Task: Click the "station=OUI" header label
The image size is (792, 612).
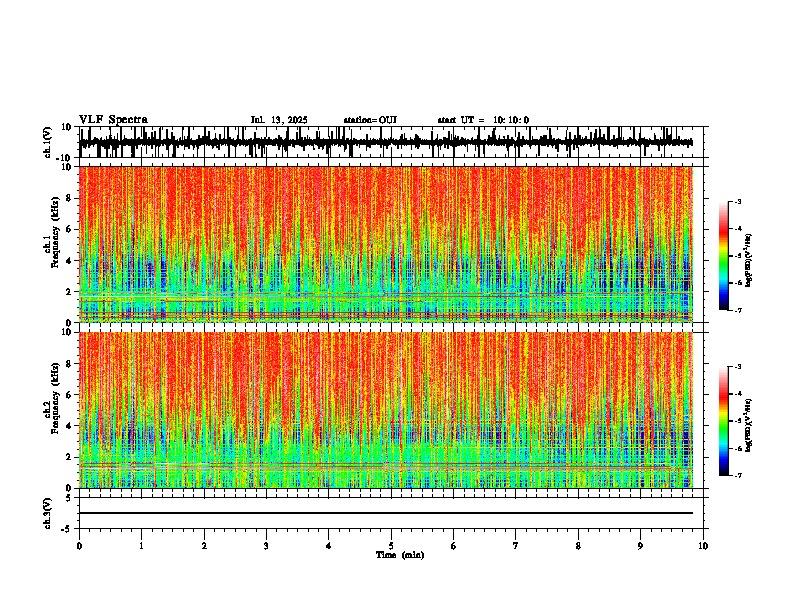Action: [x=370, y=120]
